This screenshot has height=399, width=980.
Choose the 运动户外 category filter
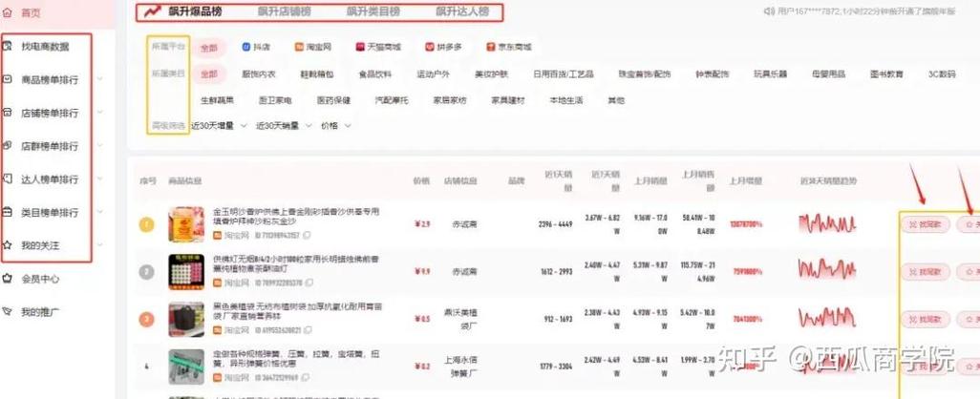coord(433,74)
